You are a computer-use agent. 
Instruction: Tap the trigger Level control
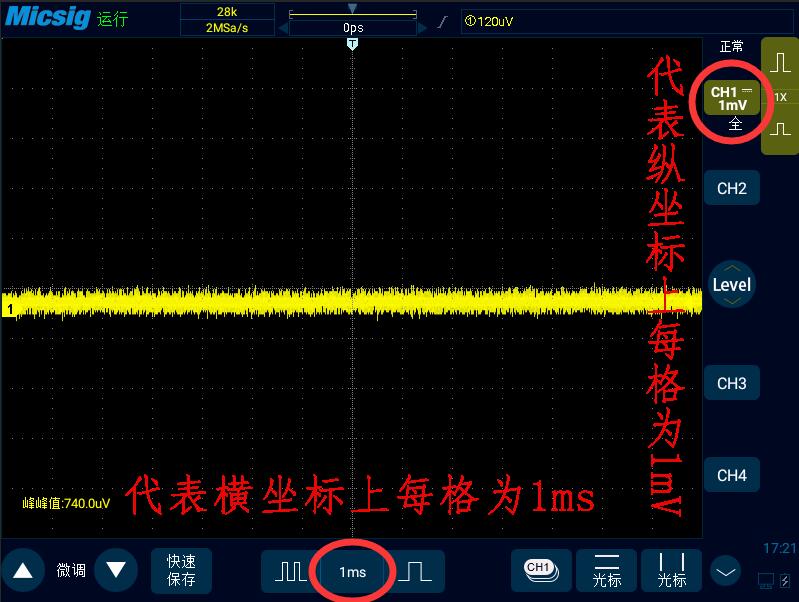pos(732,284)
